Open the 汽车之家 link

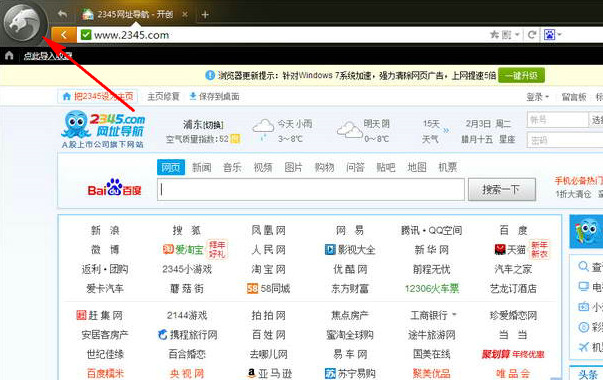pyautogui.click(x=513, y=269)
